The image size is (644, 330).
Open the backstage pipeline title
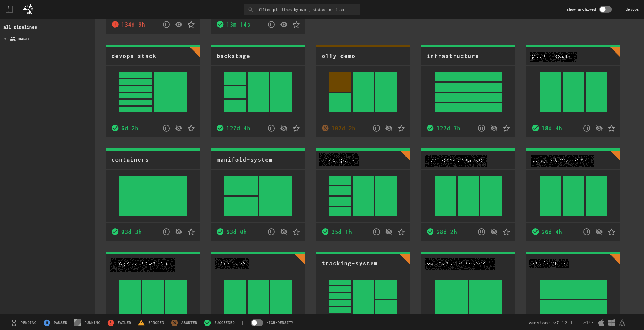point(233,56)
